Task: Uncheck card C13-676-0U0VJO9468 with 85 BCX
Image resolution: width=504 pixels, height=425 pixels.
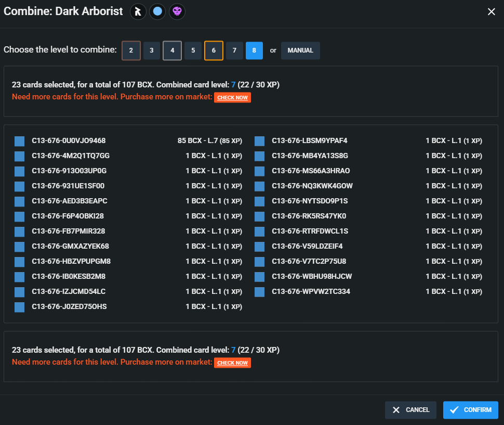Action: (x=20, y=141)
